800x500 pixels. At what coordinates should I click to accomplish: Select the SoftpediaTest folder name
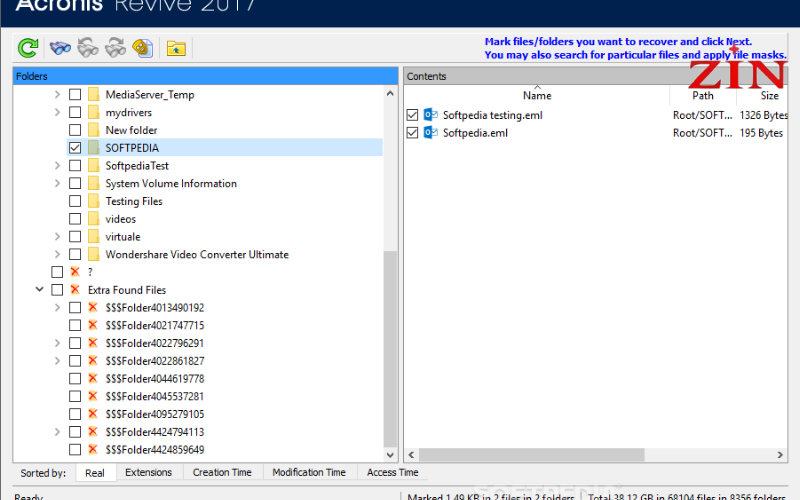coord(137,166)
